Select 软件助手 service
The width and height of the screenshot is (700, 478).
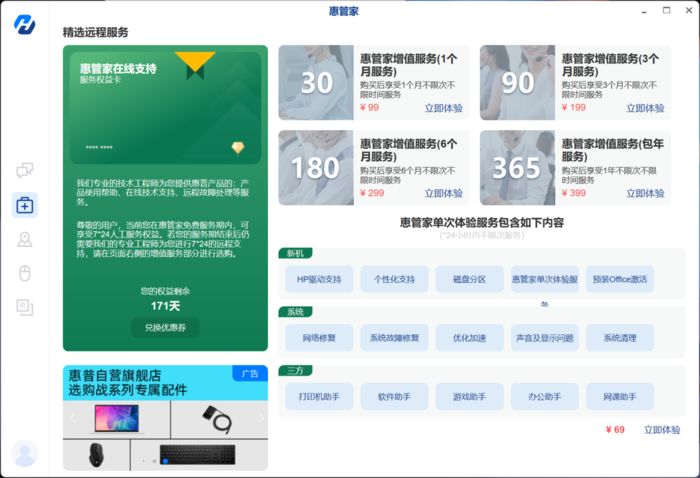coord(394,396)
